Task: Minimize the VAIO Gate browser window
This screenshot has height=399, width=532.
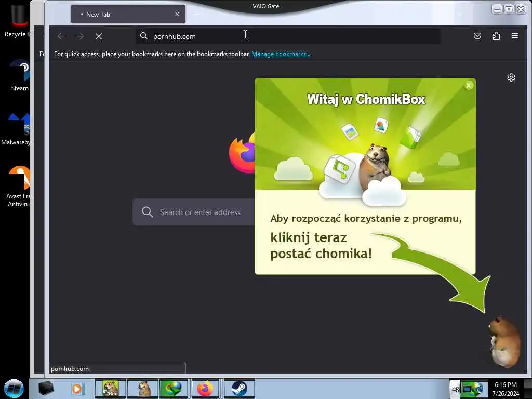Action: (x=497, y=9)
